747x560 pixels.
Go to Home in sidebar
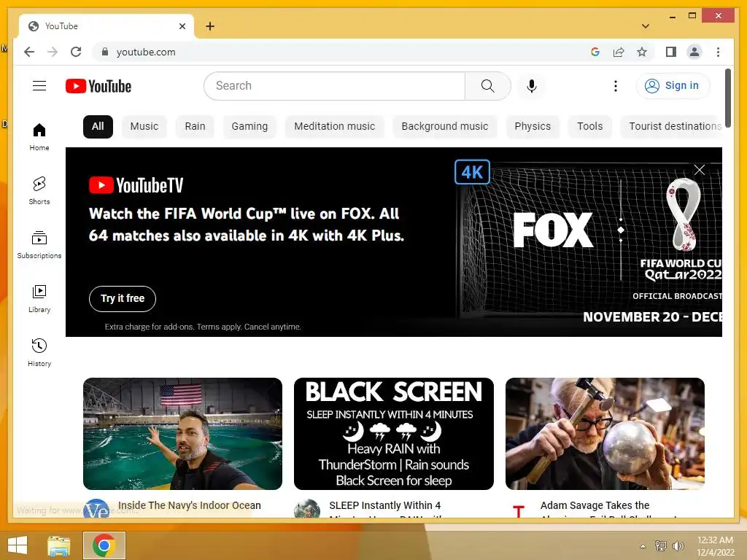(39, 136)
